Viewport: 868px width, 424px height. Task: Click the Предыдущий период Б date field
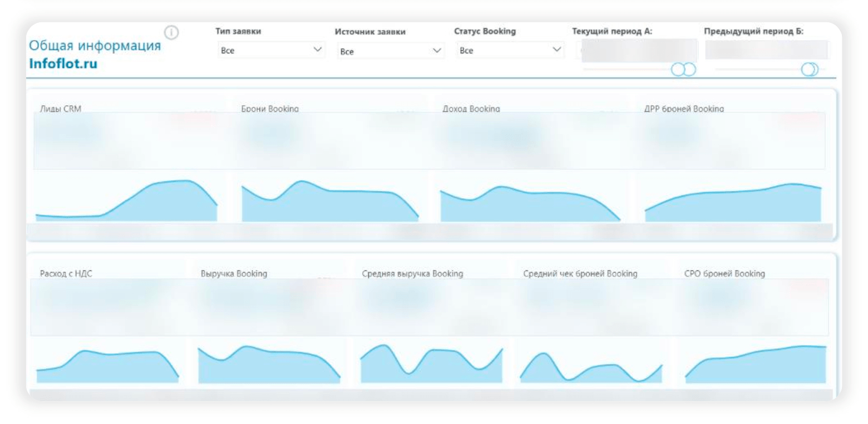click(766, 50)
